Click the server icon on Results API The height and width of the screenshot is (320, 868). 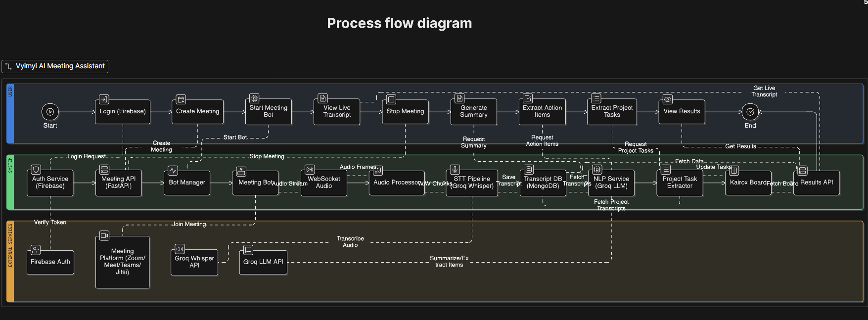802,171
